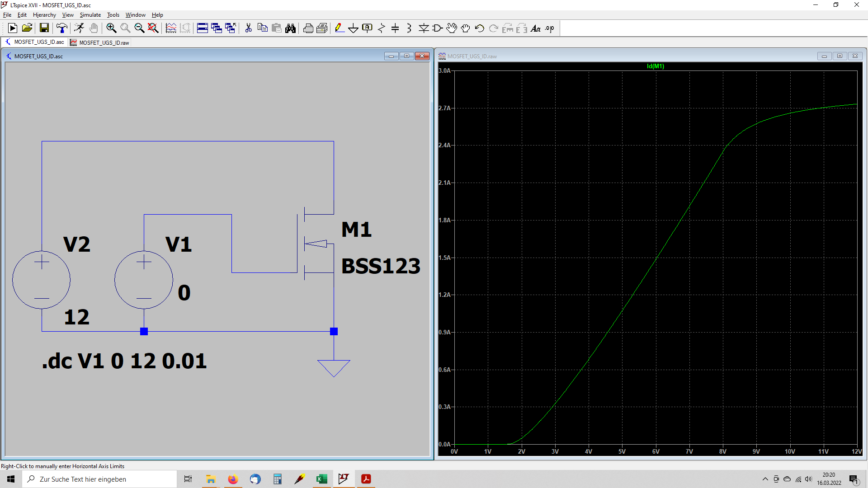Image resolution: width=868 pixels, height=488 pixels.
Task: Click the Find binoculars icon
Action: (x=290, y=28)
